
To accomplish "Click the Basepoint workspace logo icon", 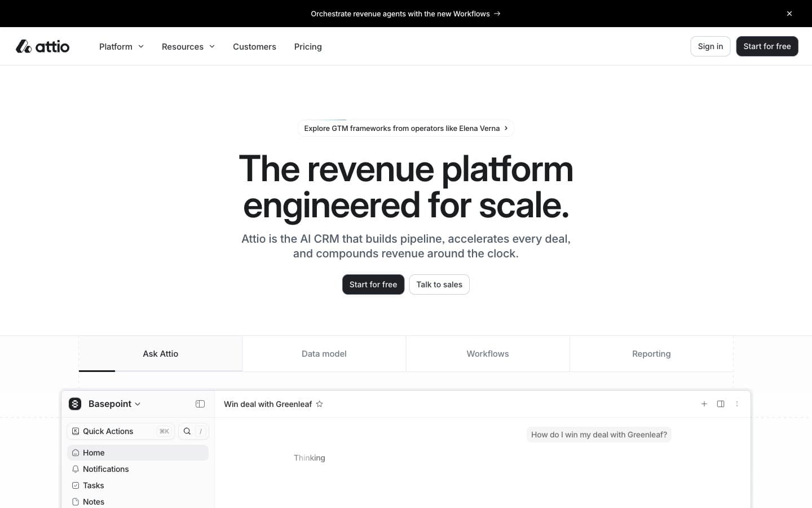I will (75, 404).
